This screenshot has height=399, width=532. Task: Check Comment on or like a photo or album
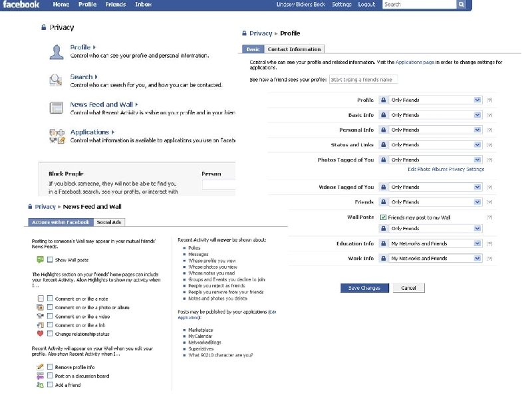[50, 307]
